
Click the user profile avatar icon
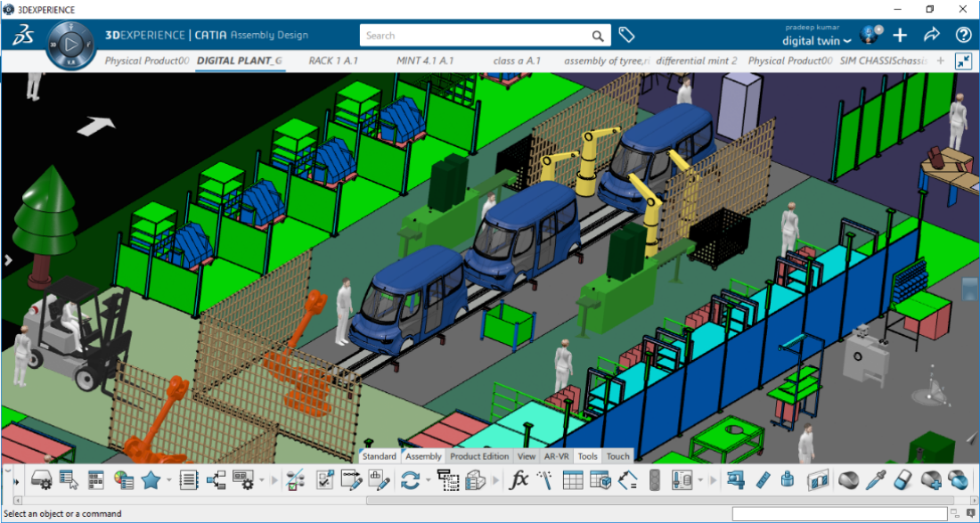click(x=870, y=35)
